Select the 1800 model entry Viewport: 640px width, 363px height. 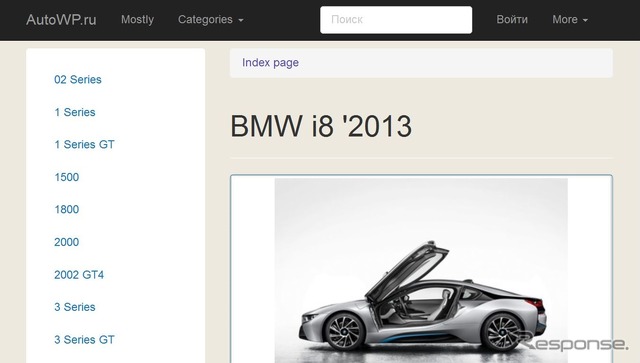click(x=67, y=209)
